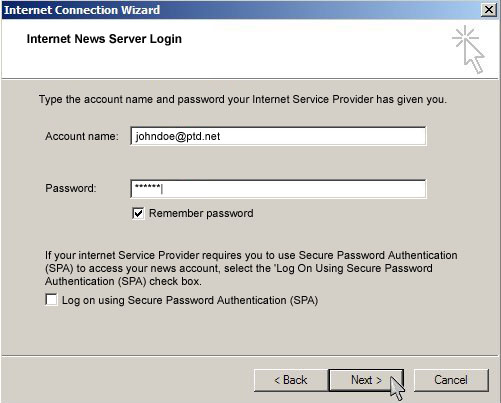Click the 'Type the account name' instruction text
The width and height of the screenshot is (501, 403).
click(243, 99)
